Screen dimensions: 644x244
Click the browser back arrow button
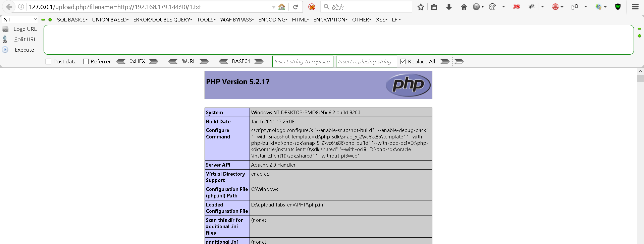pyautogui.click(x=9, y=7)
